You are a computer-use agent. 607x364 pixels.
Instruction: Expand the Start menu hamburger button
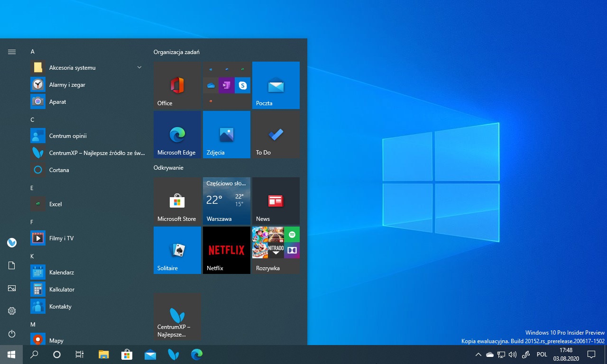[12, 52]
